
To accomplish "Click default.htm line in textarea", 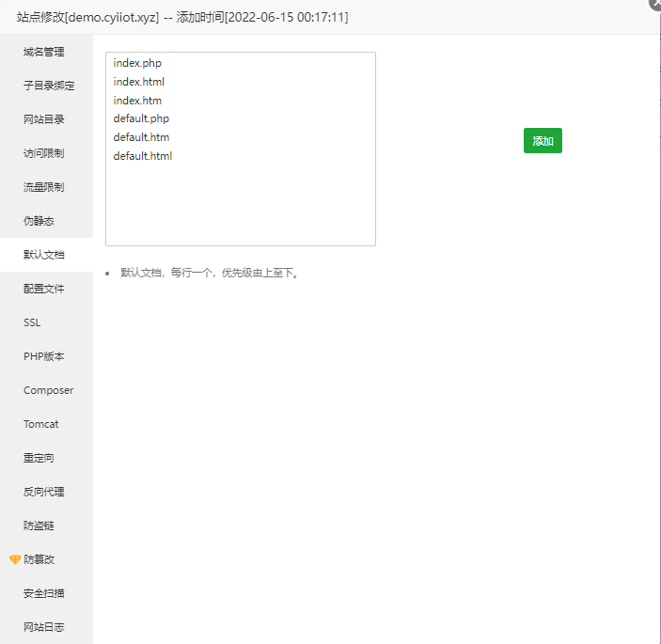I will coord(141,137).
